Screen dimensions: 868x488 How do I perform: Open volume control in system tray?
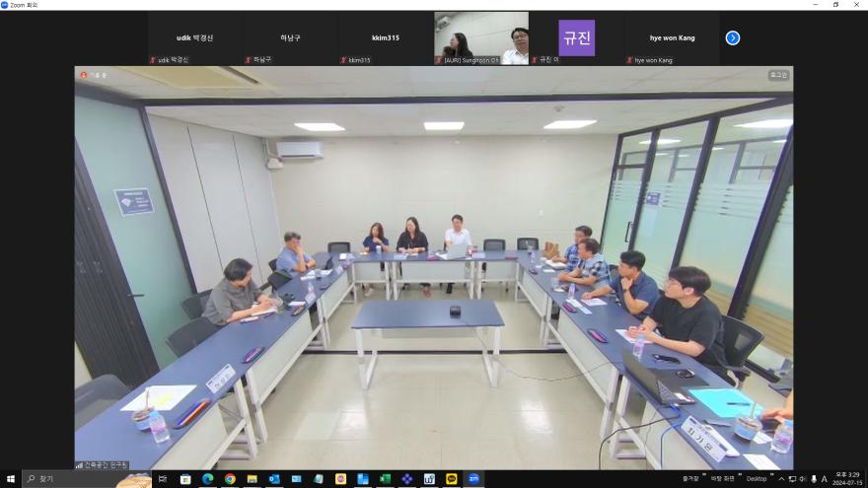point(803,479)
